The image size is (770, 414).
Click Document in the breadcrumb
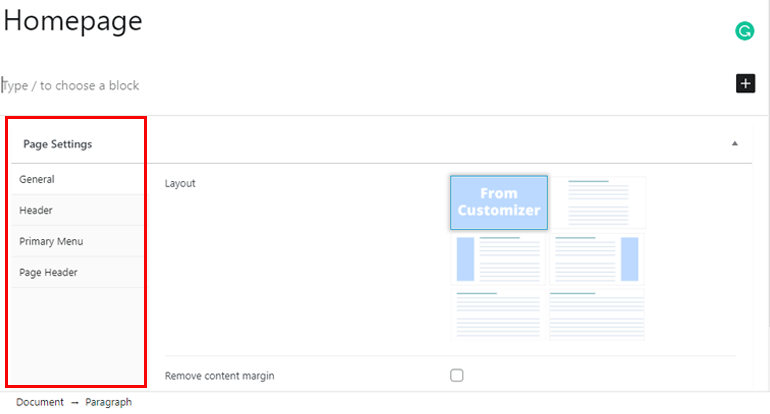(x=40, y=402)
